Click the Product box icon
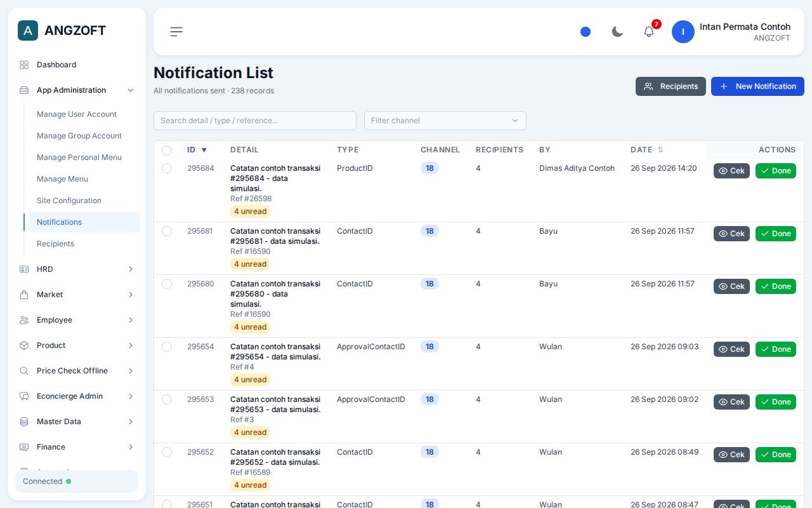Viewport: 812px width, 508px height. click(x=24, y=345)
